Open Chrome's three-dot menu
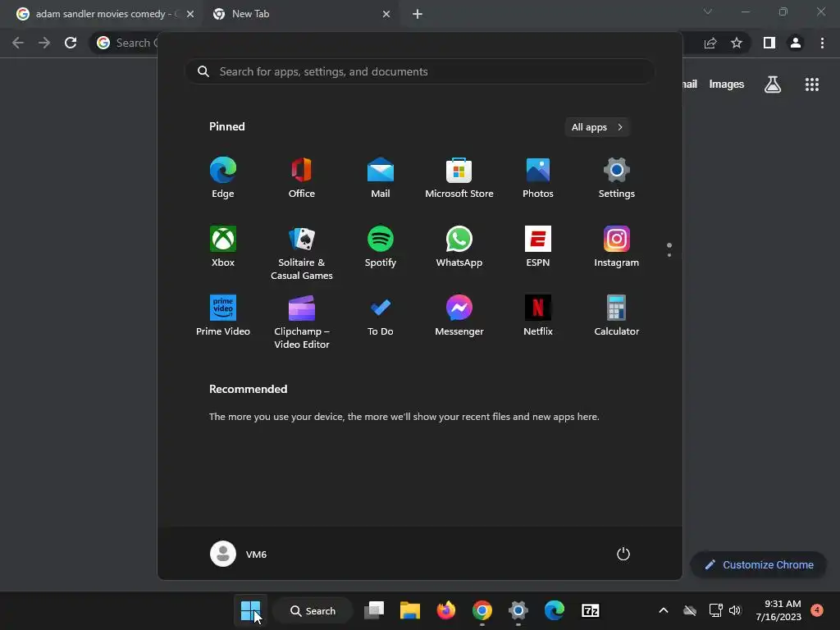840x630 pixels. [x=822, y=43]
